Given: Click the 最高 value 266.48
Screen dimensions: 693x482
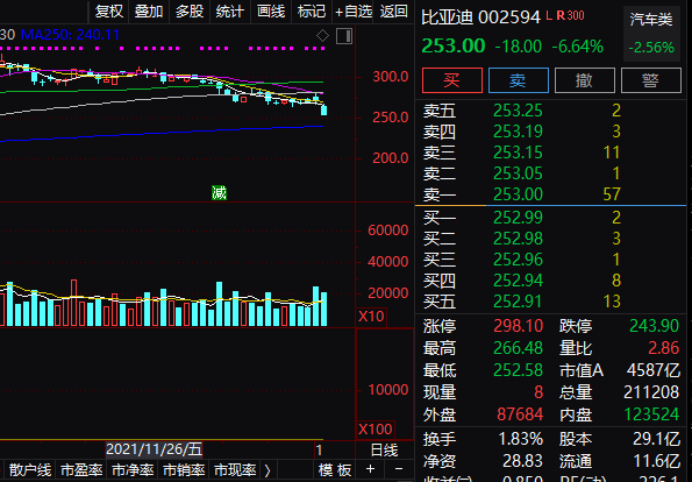Looking at the screenshot, I should [518, 348].
